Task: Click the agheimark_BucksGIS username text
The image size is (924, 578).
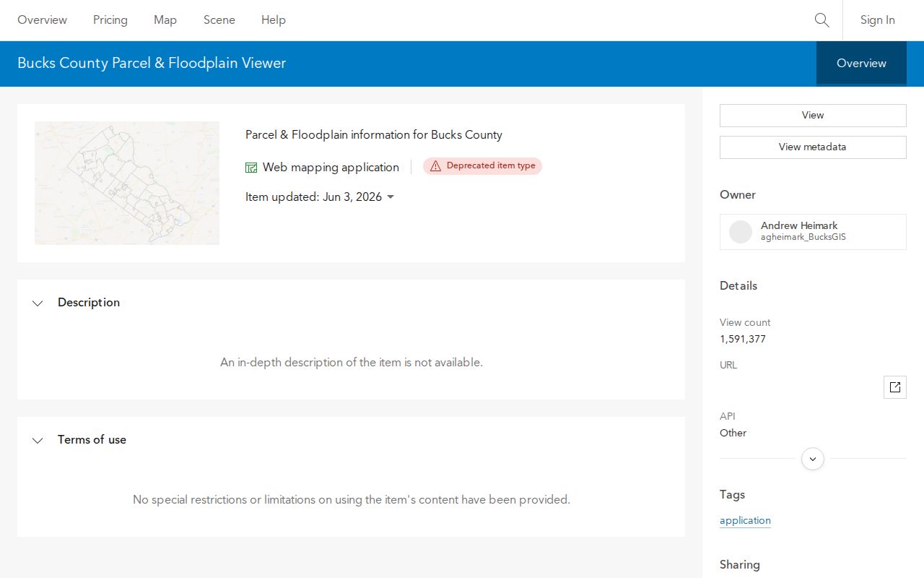Action: click(803, 237)
